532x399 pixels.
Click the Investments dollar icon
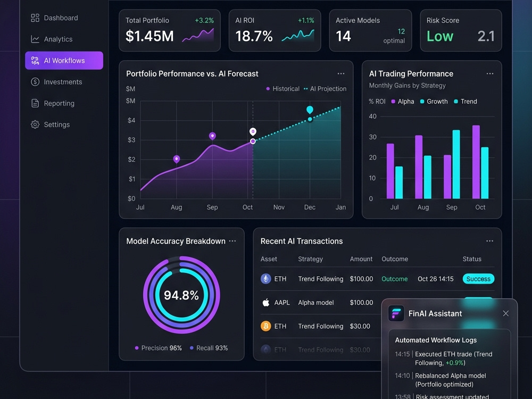click(35, 82)
